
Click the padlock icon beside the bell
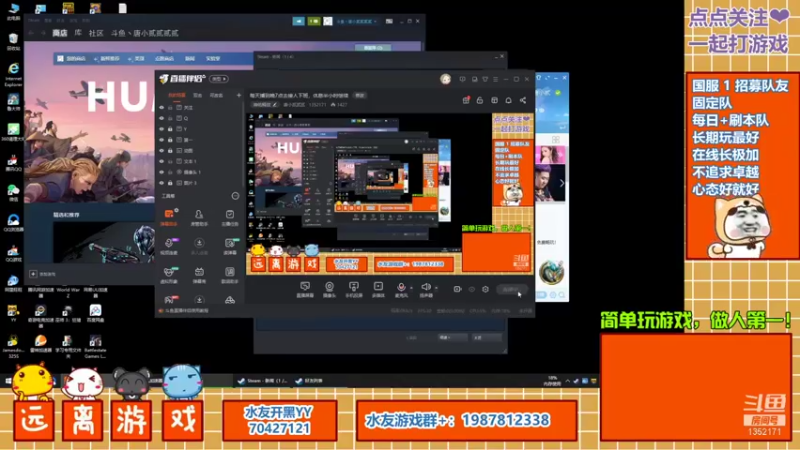click(480, 101)
